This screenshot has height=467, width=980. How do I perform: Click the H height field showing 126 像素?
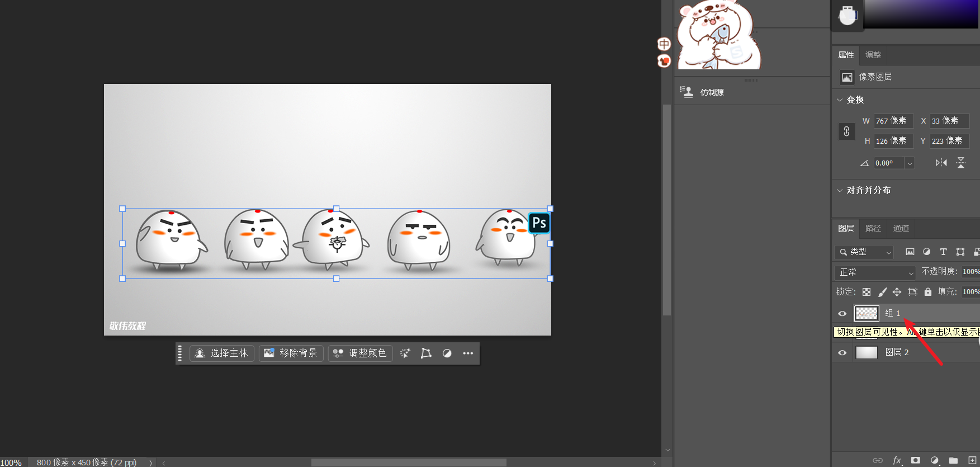(893, 141)
